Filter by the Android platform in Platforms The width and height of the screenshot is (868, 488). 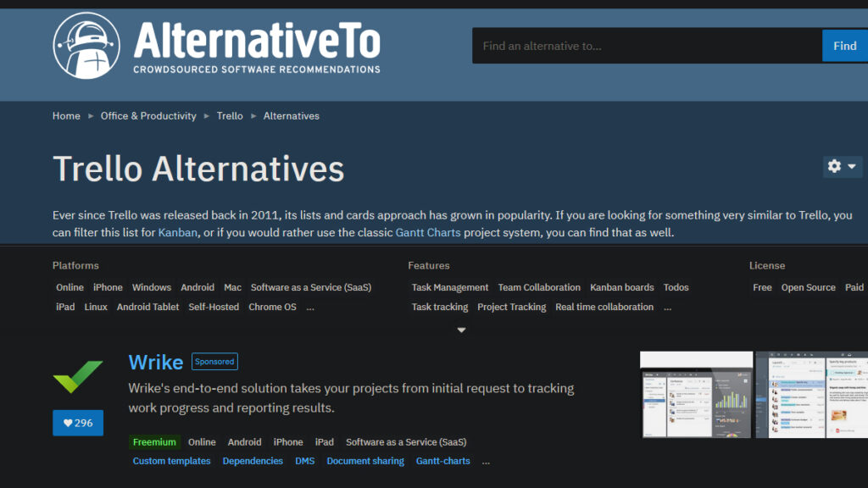198,287
